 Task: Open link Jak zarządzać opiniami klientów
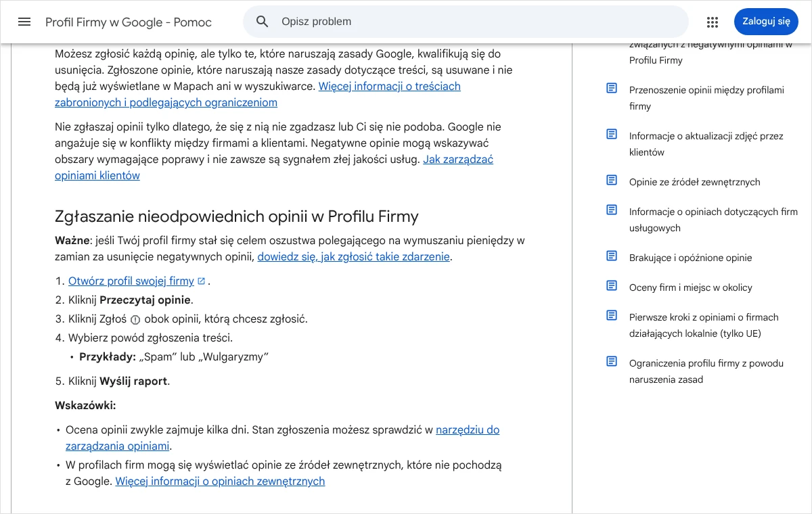pyautogui.click(x=274, y=168)
